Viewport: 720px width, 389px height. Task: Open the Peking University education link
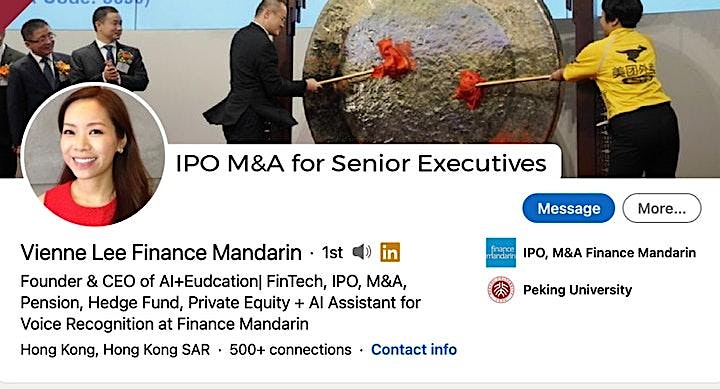[x=577, y=290]
